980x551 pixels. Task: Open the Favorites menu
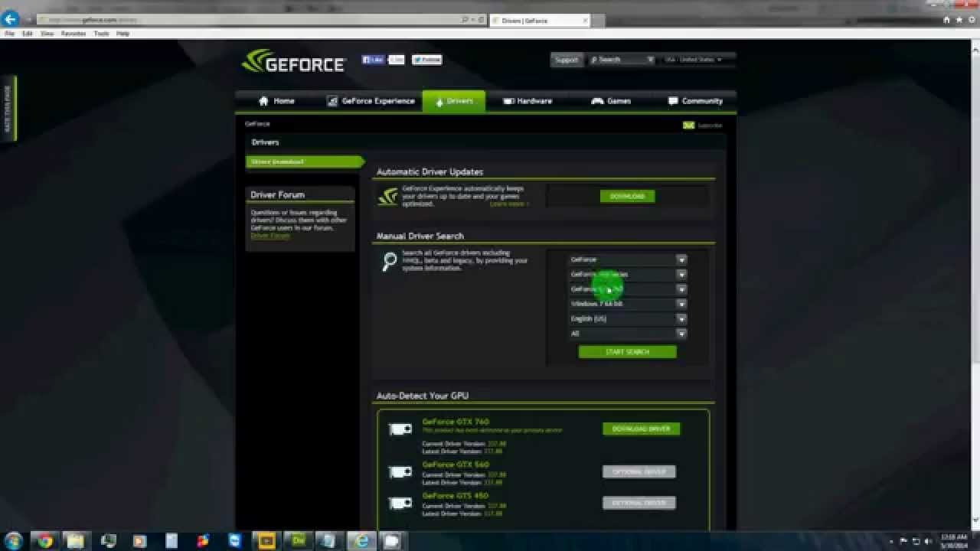(73, 34)
